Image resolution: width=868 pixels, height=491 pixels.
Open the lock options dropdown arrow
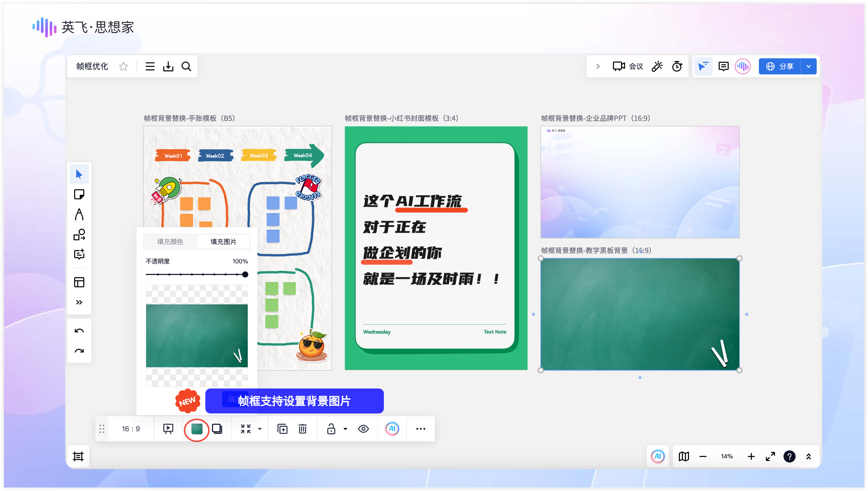(x=345, y=429)
